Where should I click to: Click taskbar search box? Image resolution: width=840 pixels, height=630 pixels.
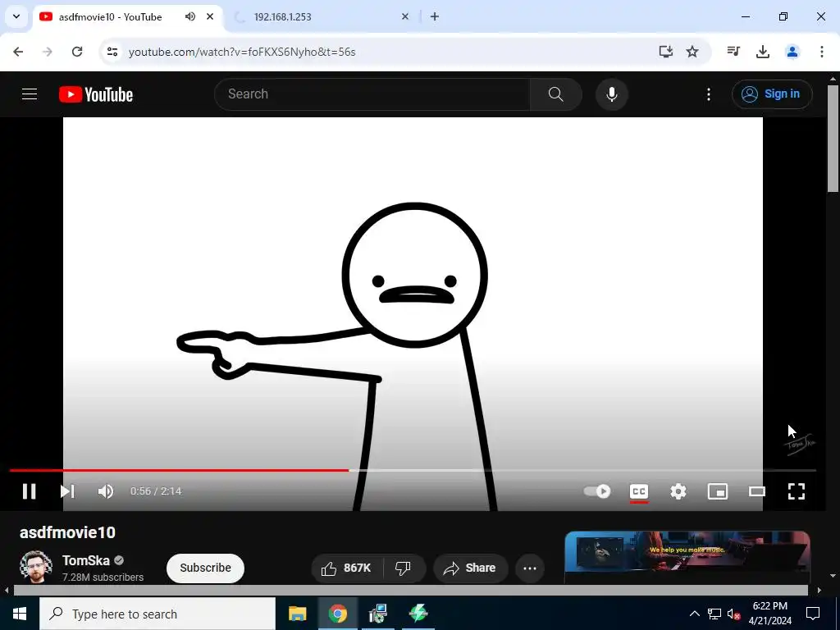pos(157,614)
